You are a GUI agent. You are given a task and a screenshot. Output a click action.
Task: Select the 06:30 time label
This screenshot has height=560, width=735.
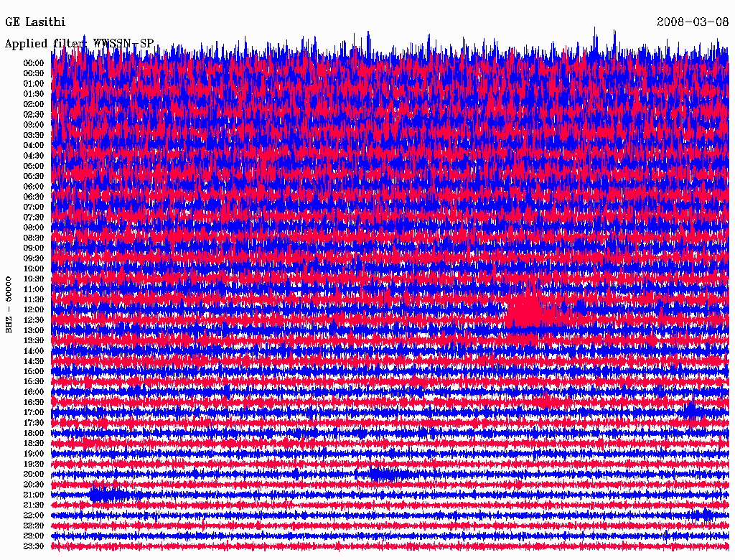tap(34, 197)
